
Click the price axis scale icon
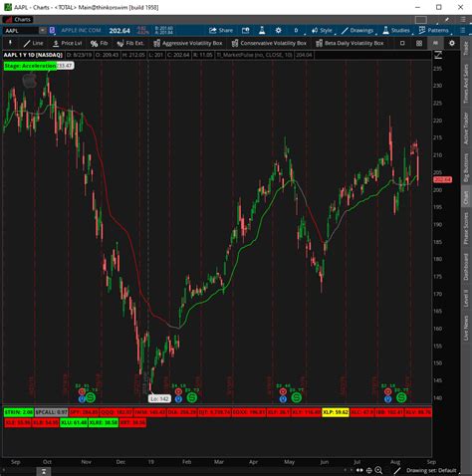438,55
